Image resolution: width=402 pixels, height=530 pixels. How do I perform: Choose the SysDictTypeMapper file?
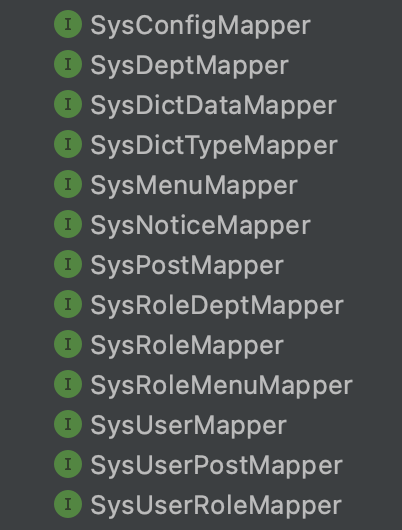(x=214, y=146)
